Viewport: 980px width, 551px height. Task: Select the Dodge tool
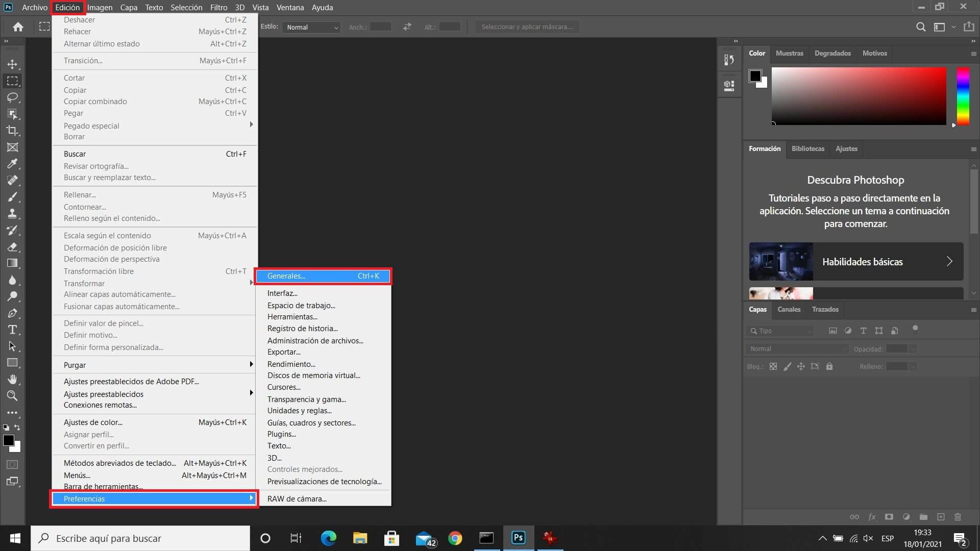12,296
